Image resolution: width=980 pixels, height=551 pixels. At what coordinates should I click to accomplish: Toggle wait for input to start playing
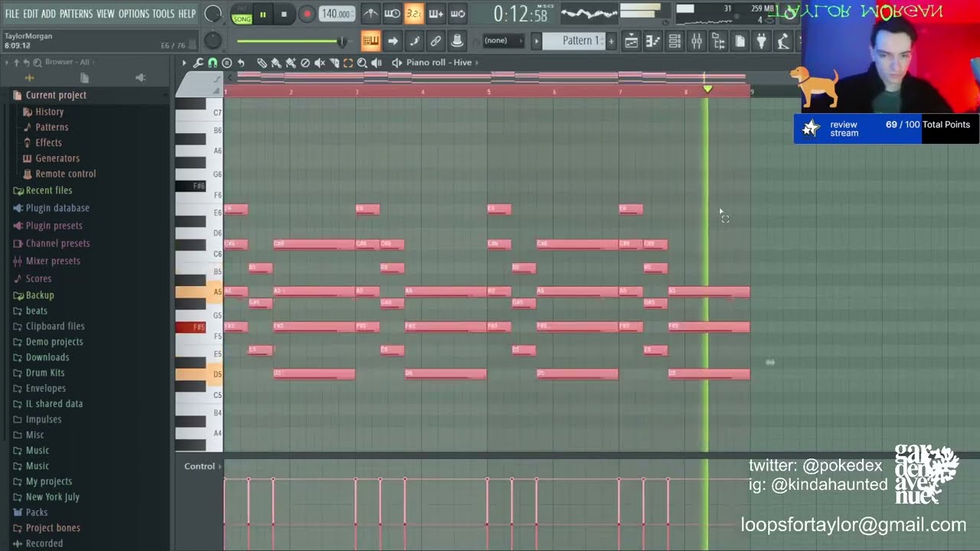click(391, 14)
